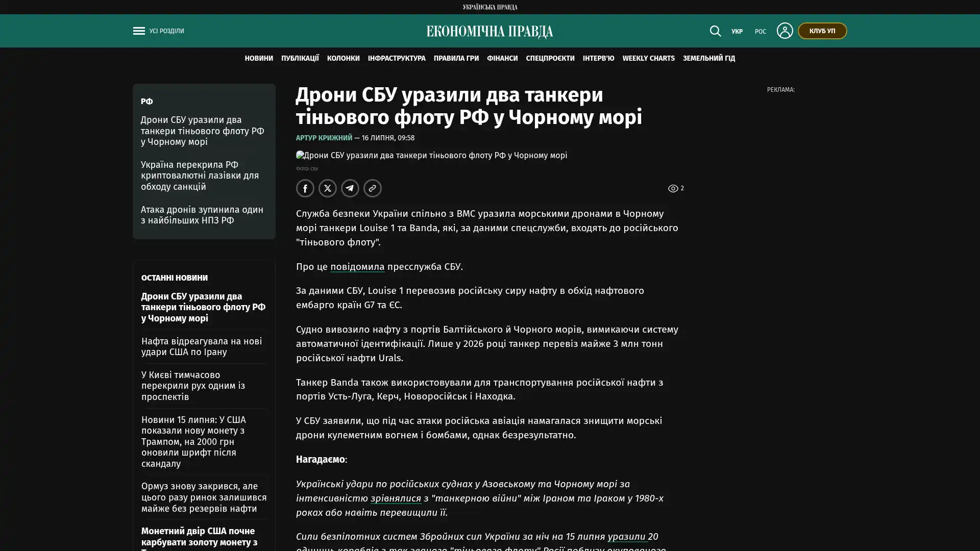This screenshot has height=551, width=980.
Task: Open article about Ормуз closing again
Action: click(x=204, y=497)
